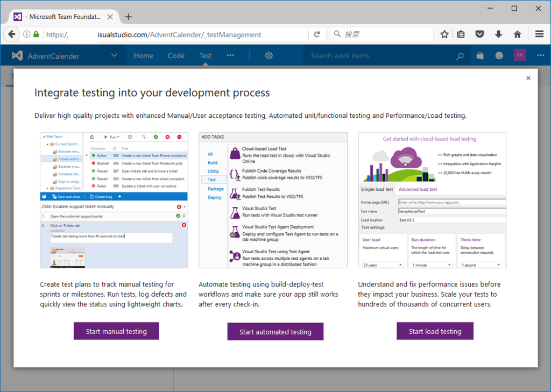Screen dimensions: 551x392
Task: Select the Microsoft Team Foundation browser tab
Action: [63, 17]
